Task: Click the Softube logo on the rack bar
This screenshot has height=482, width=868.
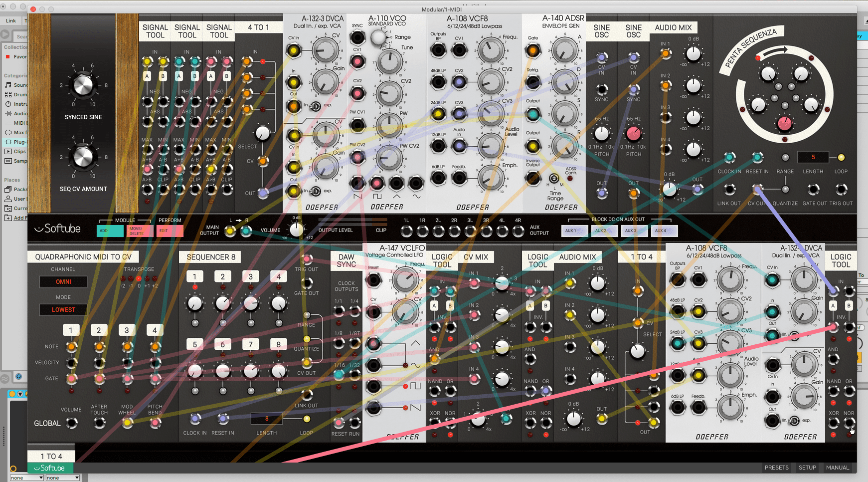Action: coord(57,229)
